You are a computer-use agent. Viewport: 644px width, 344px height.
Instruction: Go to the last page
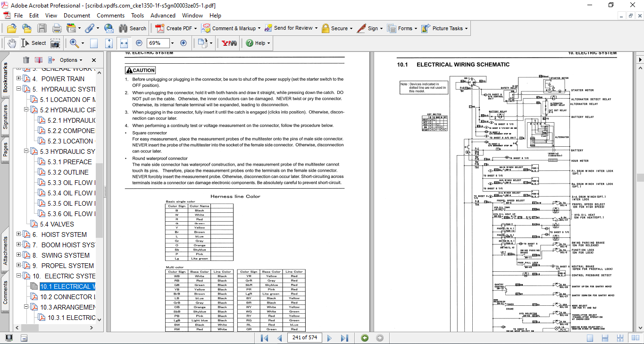click(344, 338)
